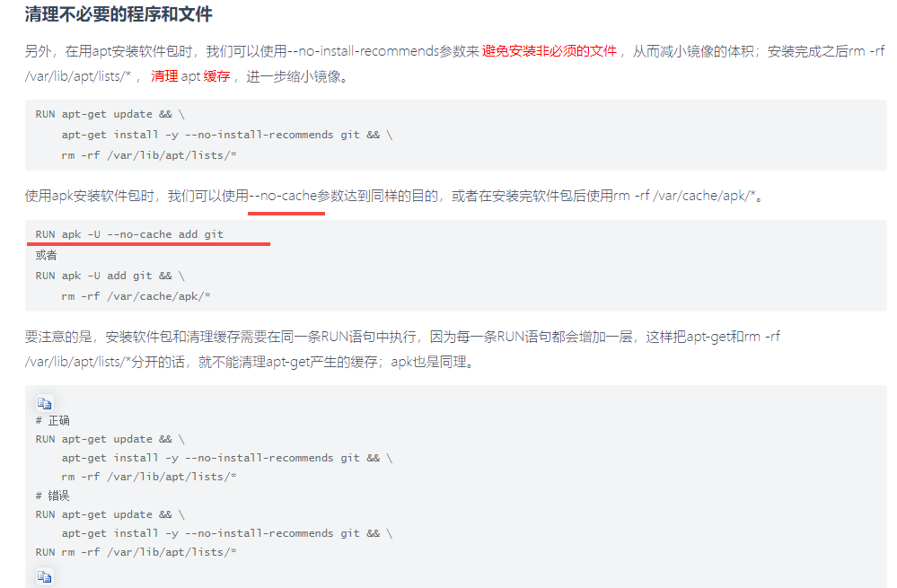897x588 pixels.
Task: Click the "或者" line inside the code block
Action: pyautogui.click(x=46, y=255)
